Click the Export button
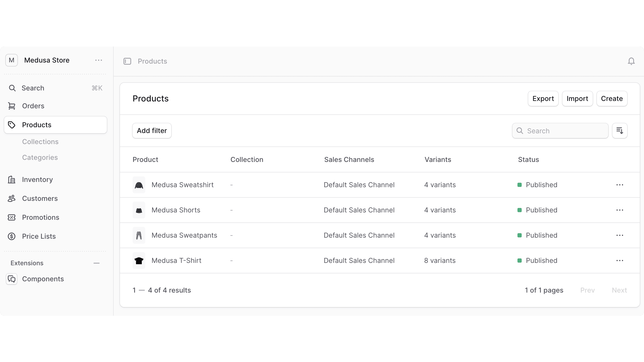This screenshot has height=362, width=644. point(543,98)
